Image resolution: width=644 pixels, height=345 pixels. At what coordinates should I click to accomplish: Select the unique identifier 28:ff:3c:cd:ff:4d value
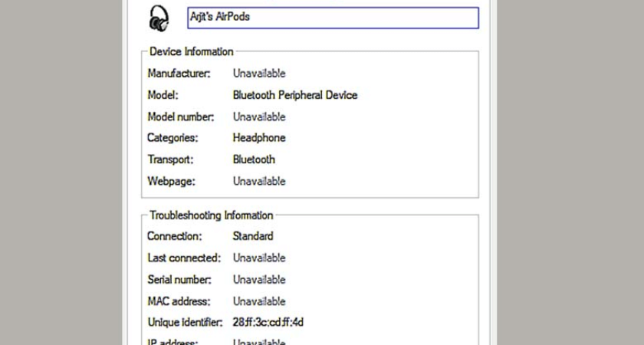268,323
